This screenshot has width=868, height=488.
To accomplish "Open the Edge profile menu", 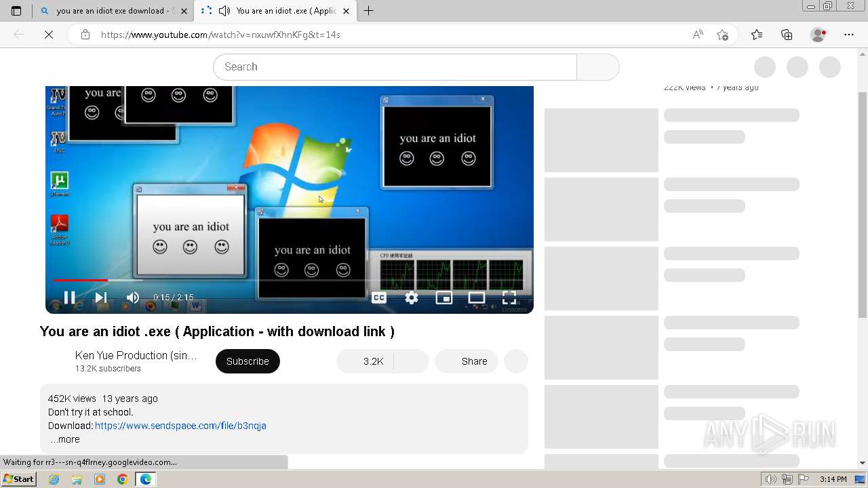I will pyautogui.click(x=818, y=35).
